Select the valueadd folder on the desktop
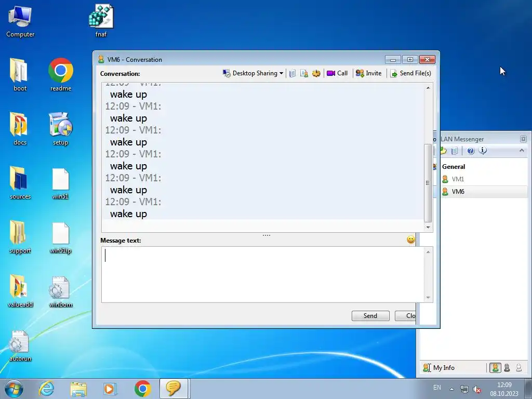The width and height of the screenshot is (532, 399). click(x=20, y=291)
